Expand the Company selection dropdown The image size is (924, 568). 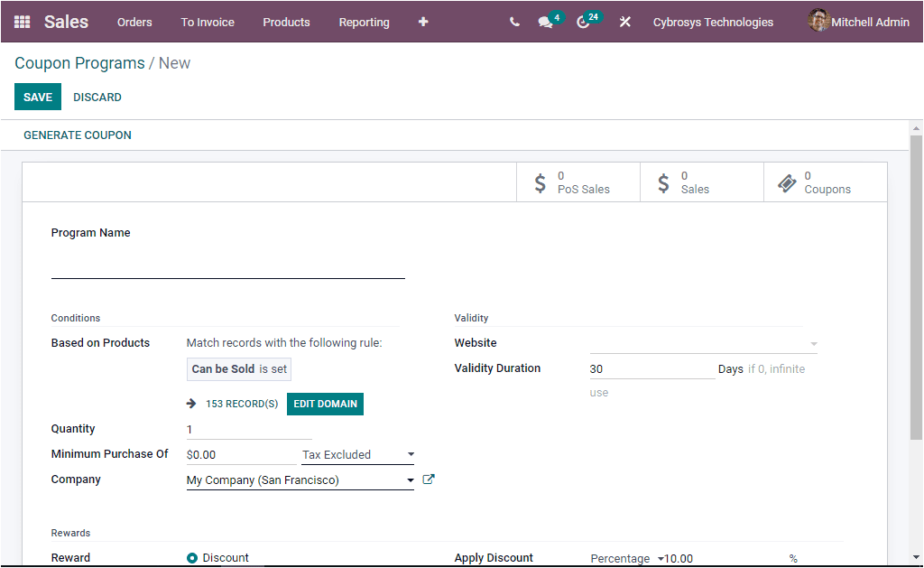pyautogui.click(x=411, y=480)
